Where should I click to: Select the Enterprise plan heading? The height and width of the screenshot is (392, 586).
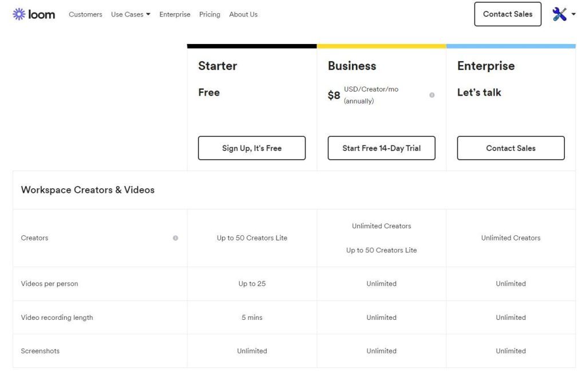click(x=486, y=66)
